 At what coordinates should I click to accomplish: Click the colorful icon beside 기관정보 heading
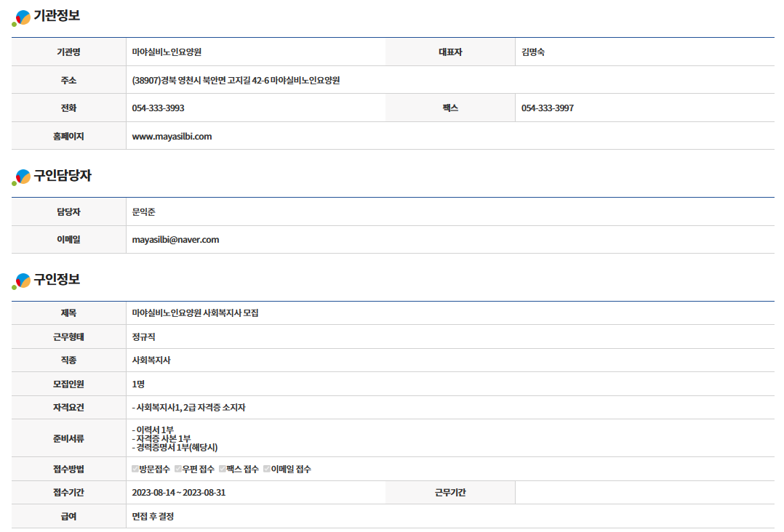22,17
